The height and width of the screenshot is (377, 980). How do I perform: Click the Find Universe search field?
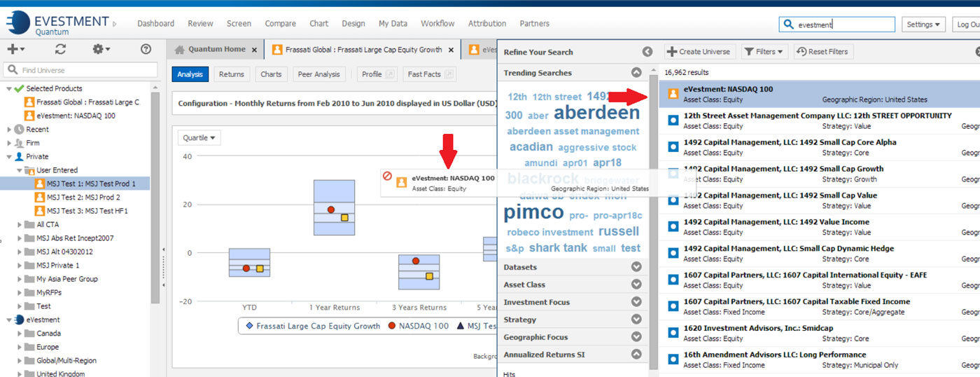(80, 70)
